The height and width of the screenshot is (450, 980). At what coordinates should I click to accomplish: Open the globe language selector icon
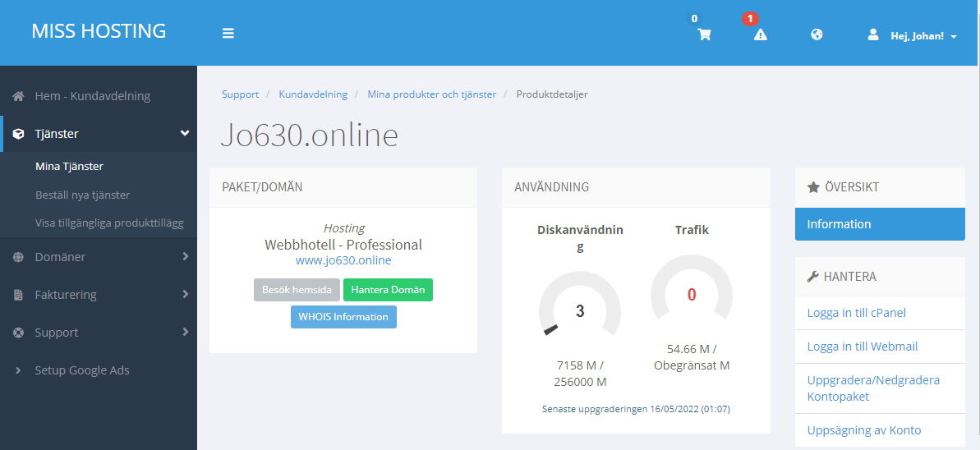point(817,35)
